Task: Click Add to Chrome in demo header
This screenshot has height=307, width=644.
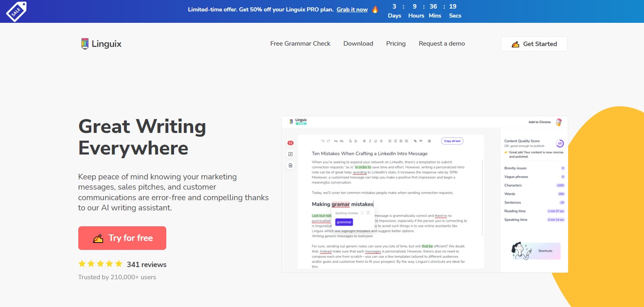Action: 540,122
